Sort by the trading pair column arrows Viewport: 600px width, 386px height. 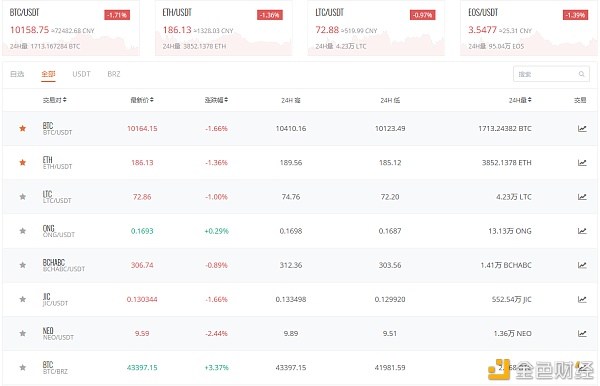[x=65, y=100]
